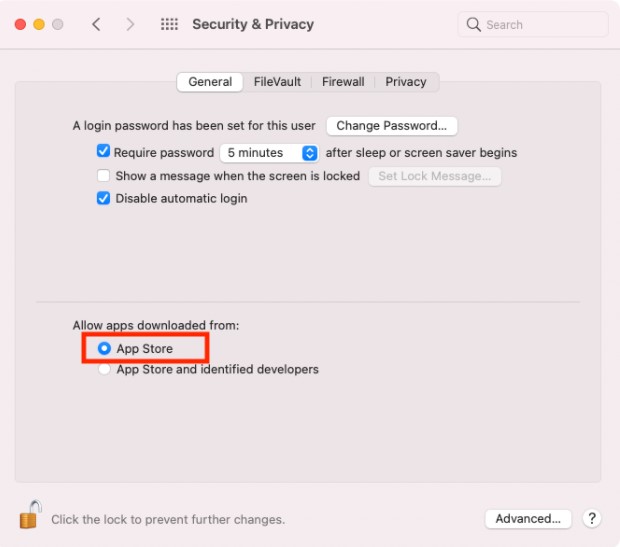Open the Advanced settings button

pos(528,519)
